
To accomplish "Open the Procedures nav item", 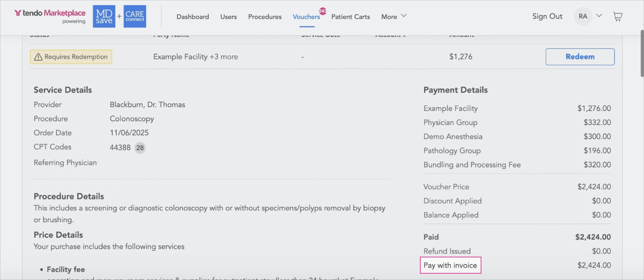I will point(265,17).
